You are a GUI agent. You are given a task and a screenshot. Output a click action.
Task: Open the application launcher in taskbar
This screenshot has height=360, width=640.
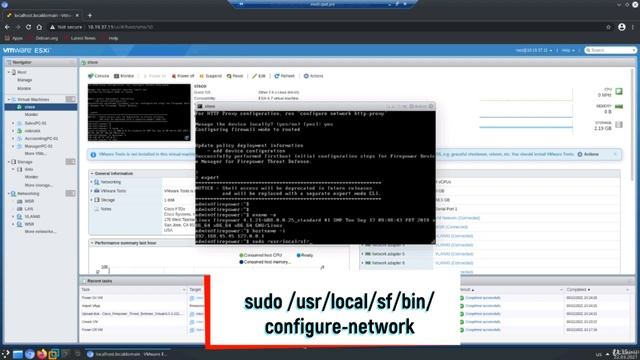click(5, 354)
